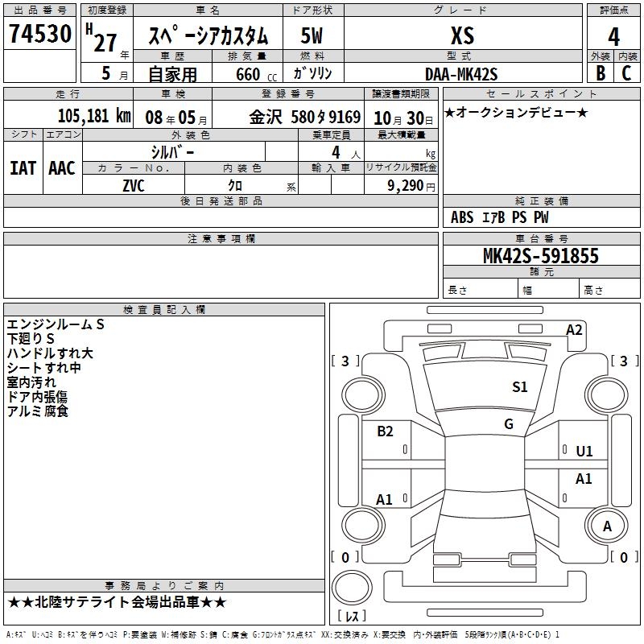The width and height of the screenshot is (644, 644).
Task: Select the car name スペーシアカスタム
Action: [x=208, y=36]
